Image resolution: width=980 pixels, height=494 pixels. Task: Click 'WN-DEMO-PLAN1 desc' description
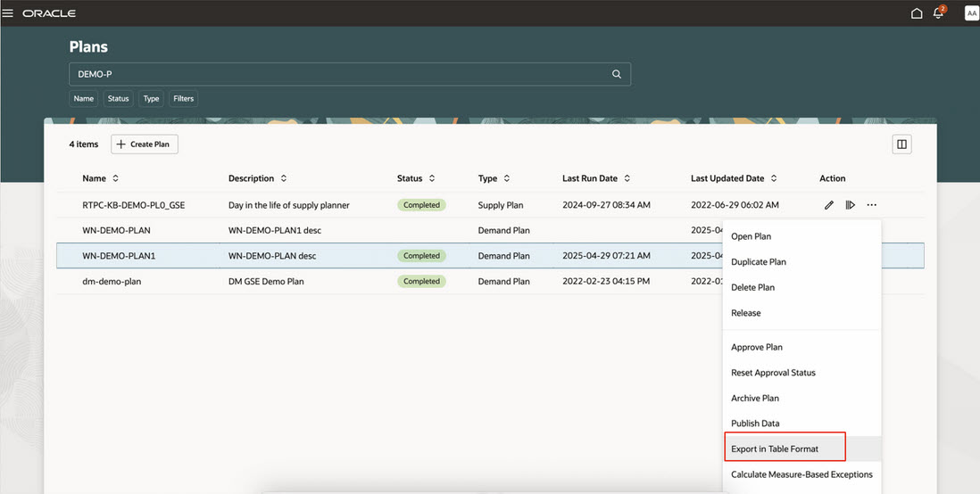tap(275, 230)
